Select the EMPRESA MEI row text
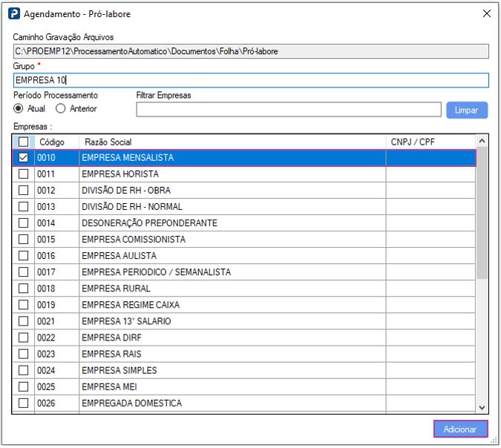 pyautogui.click(x=109, y=386)
